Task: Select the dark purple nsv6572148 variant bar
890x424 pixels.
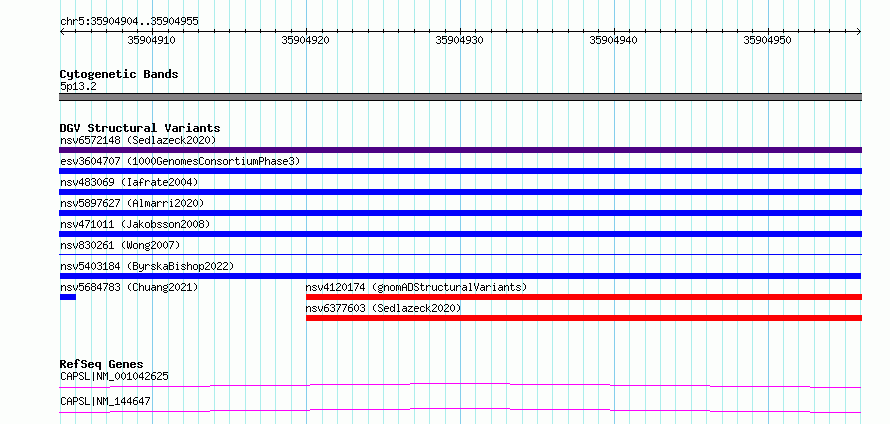Action: (460, 150)
